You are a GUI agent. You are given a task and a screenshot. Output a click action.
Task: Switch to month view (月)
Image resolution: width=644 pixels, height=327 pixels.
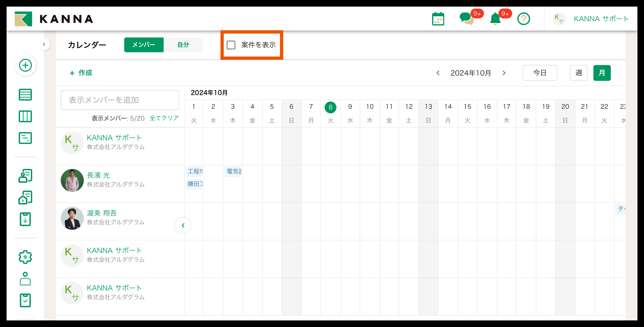[x=602, y=73]
